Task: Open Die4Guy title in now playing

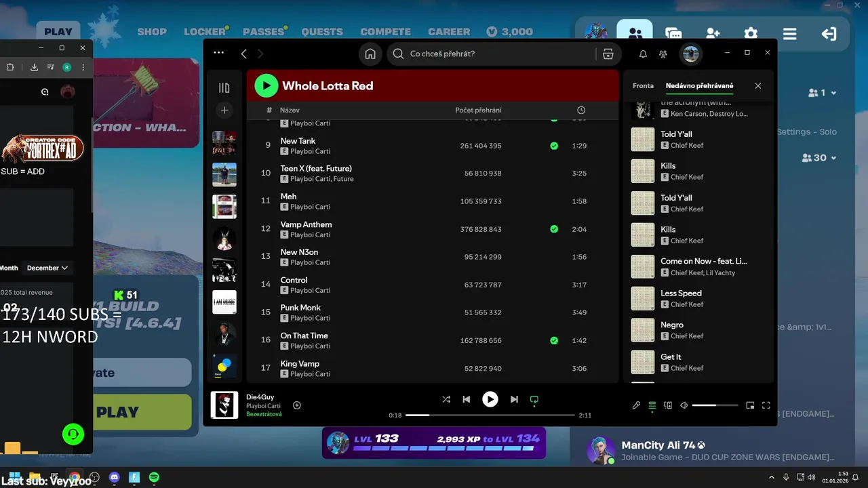Action: click(260, 396)
